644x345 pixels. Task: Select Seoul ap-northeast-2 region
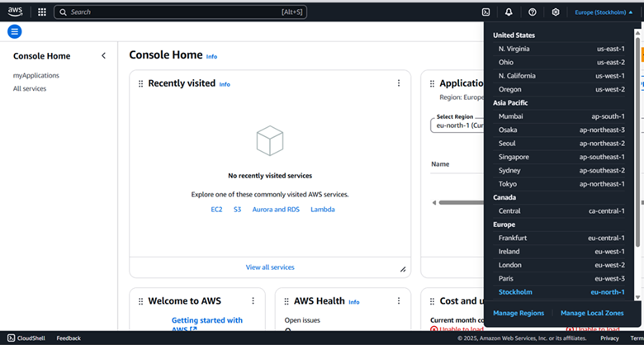559,144
